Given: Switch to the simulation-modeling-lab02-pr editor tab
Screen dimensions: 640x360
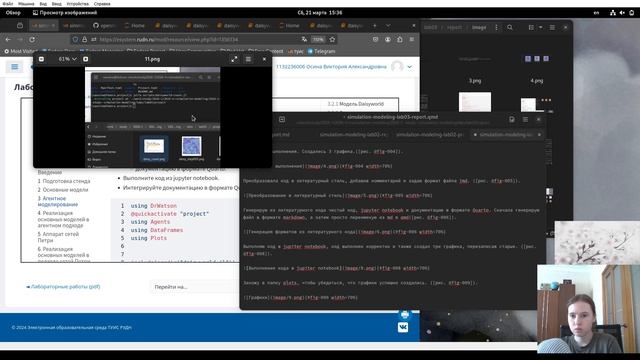Looking at the screenshot, I should tap(429, 134).
